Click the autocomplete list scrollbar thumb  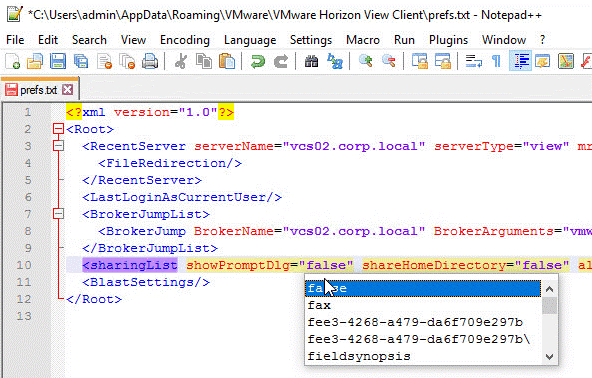click(550, 306)
